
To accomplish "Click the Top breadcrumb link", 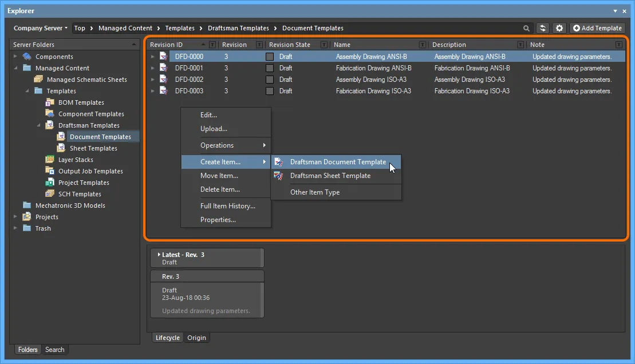I will 80,28.
